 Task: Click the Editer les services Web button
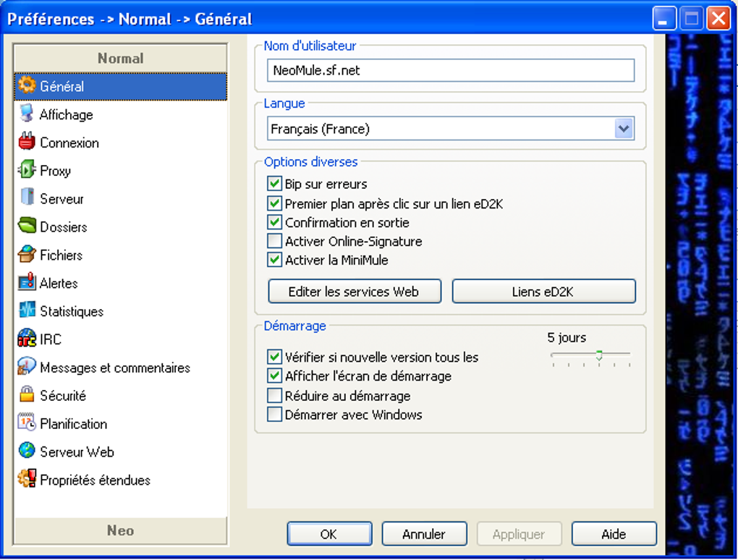coord(354,292)
